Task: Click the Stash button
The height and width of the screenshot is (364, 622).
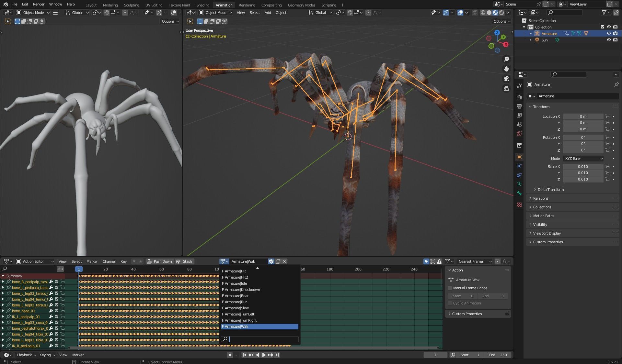Action: click(184, 261)
